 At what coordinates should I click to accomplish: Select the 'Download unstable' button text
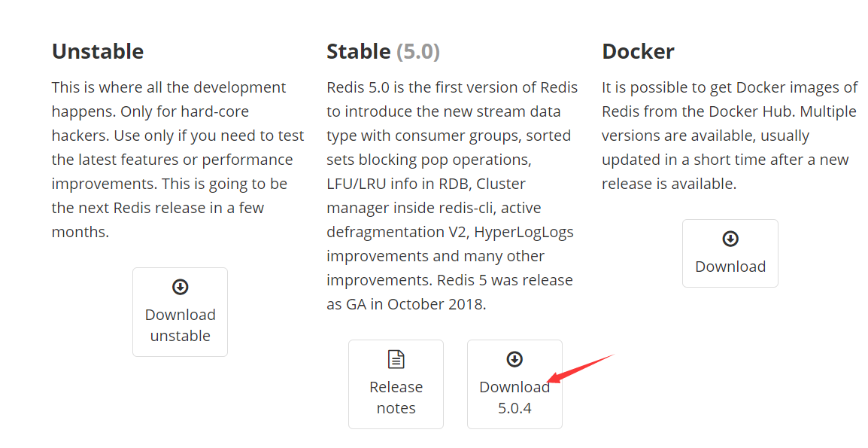pos(180,325)
